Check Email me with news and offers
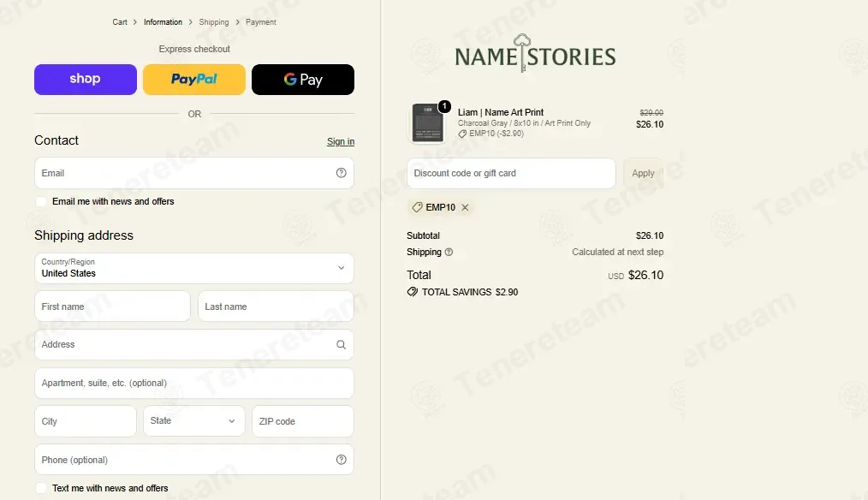The width and height of the screenshot is (868, 500). click(x=41, y=201)
